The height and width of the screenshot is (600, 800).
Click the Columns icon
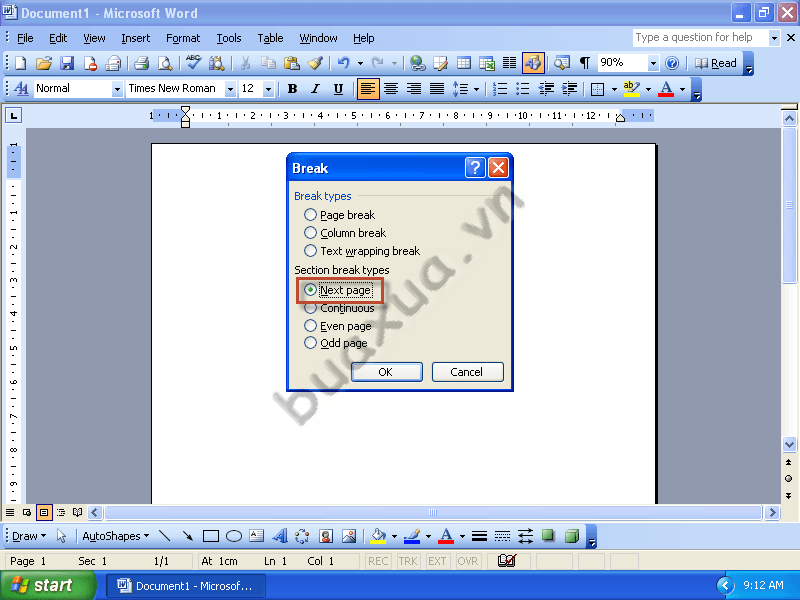coord(509,63)
